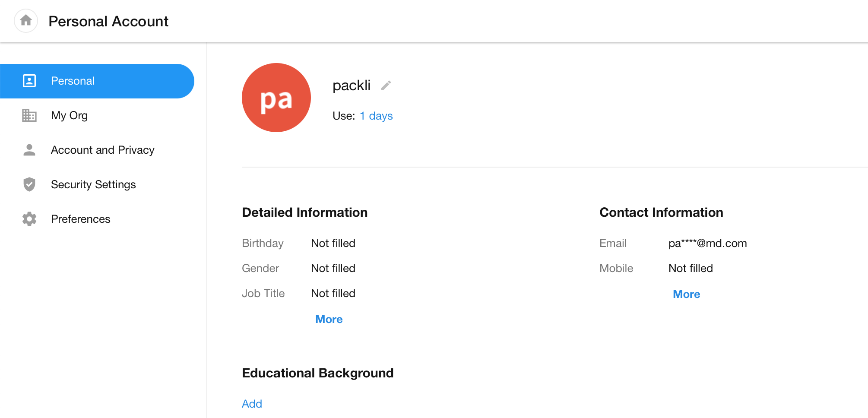
Task: Edit name with pencil icon beside packli
Action: (386, 85)
